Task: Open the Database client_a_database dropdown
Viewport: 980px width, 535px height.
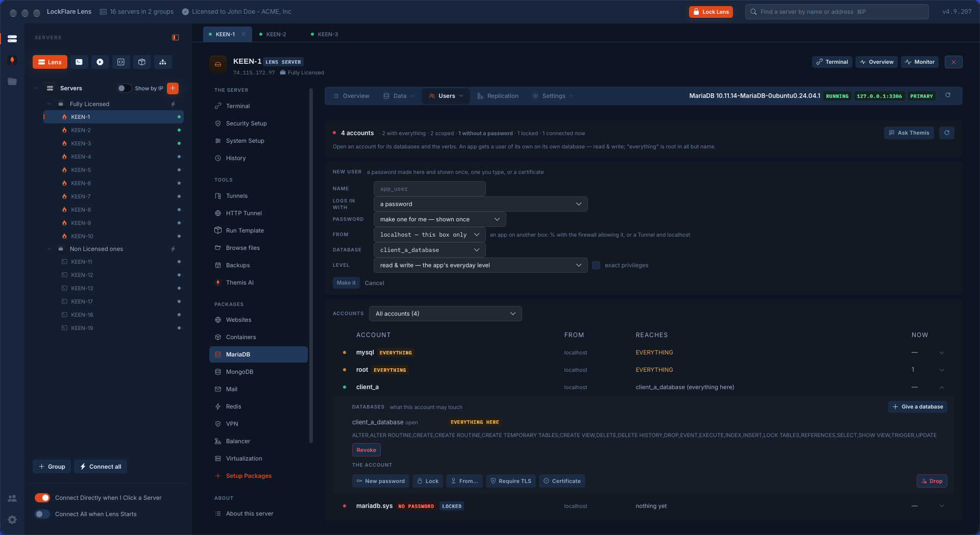Action: pos(429,250)
